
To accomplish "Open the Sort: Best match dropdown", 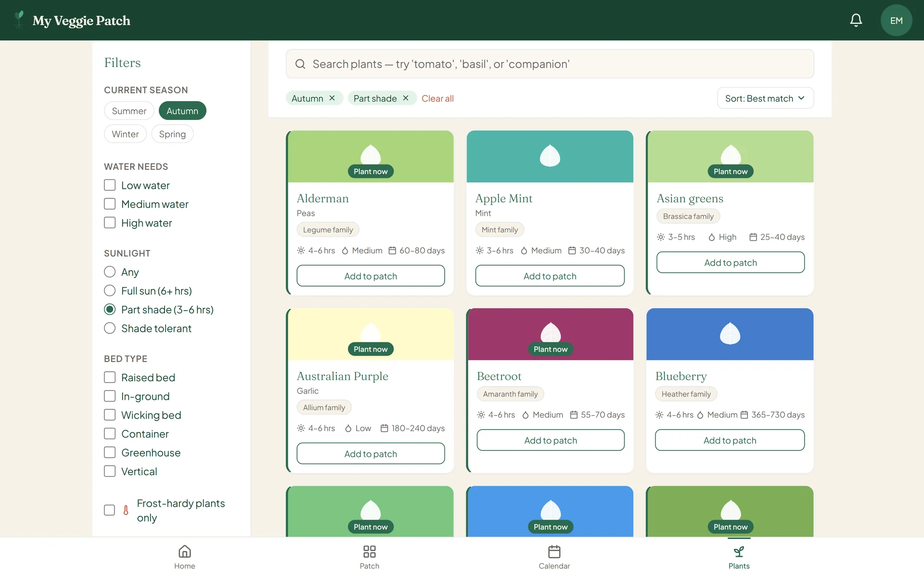I will (x=765, y=98).
